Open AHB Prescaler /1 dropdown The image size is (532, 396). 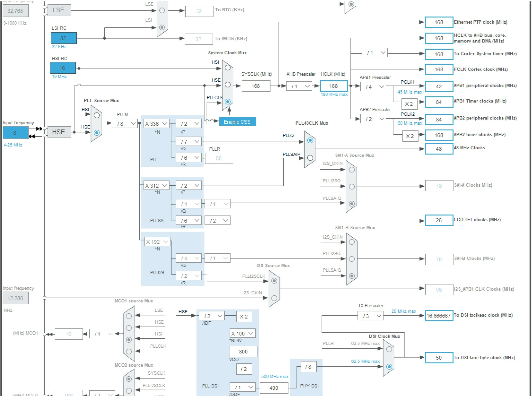[299, 86]
